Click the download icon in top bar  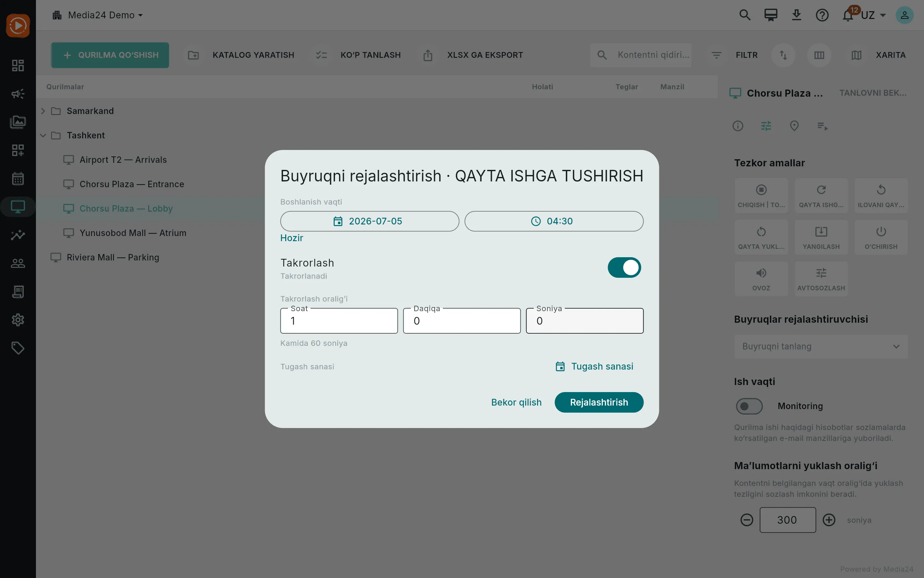click(797, 15)
